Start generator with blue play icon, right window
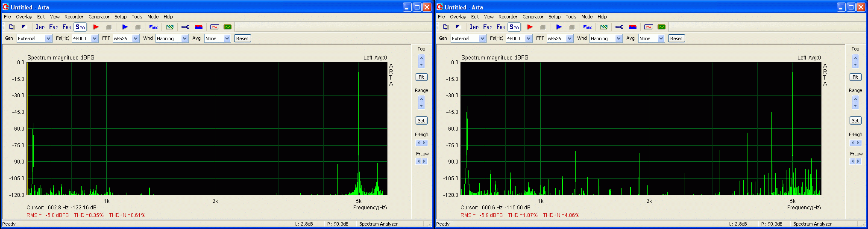Image resolution: width=868 pixels, height=229 pixels. 559,27
